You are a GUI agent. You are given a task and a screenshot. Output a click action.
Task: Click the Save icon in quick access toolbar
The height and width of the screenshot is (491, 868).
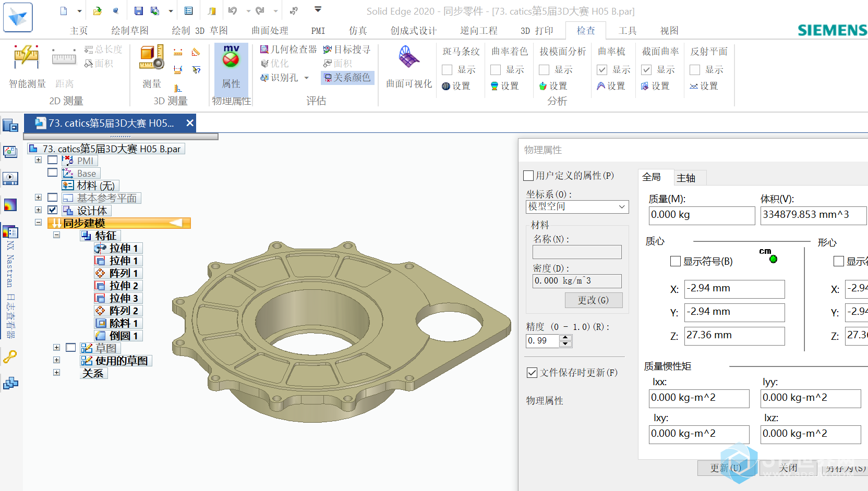[x=138, y=11]
